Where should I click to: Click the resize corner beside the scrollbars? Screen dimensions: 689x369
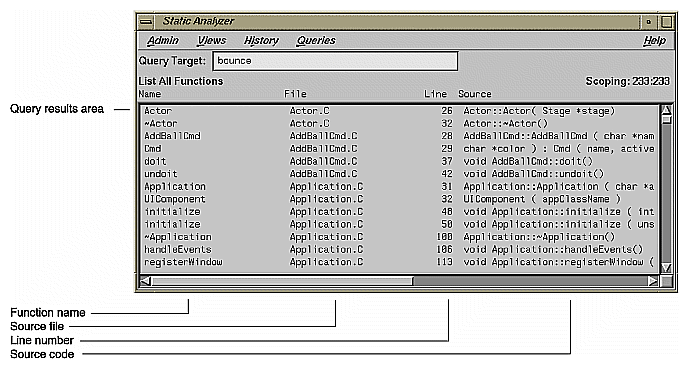pyautogui.click(x=667, y=281)
